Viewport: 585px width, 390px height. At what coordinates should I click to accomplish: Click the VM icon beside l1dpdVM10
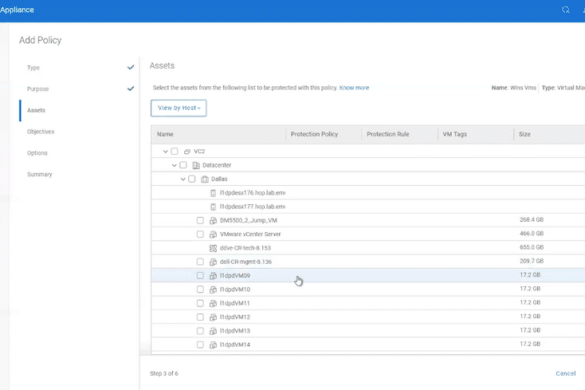(213, 290)
